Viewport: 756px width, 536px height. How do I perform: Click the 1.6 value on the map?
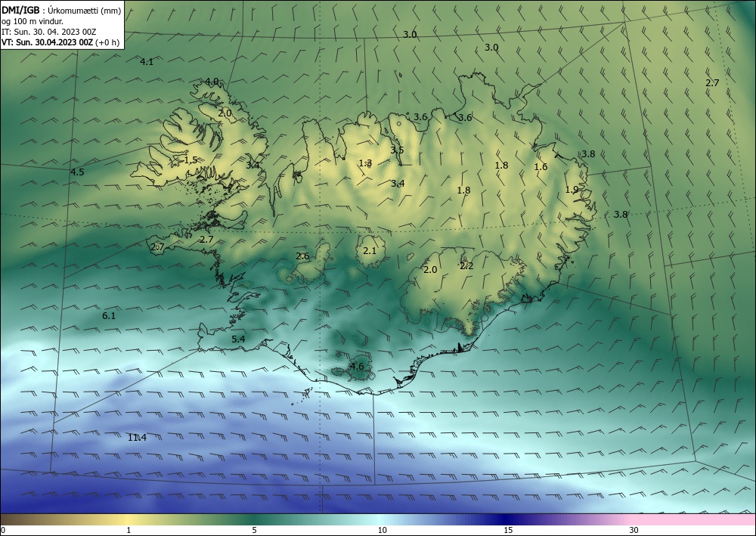click(x=541, y=167)
